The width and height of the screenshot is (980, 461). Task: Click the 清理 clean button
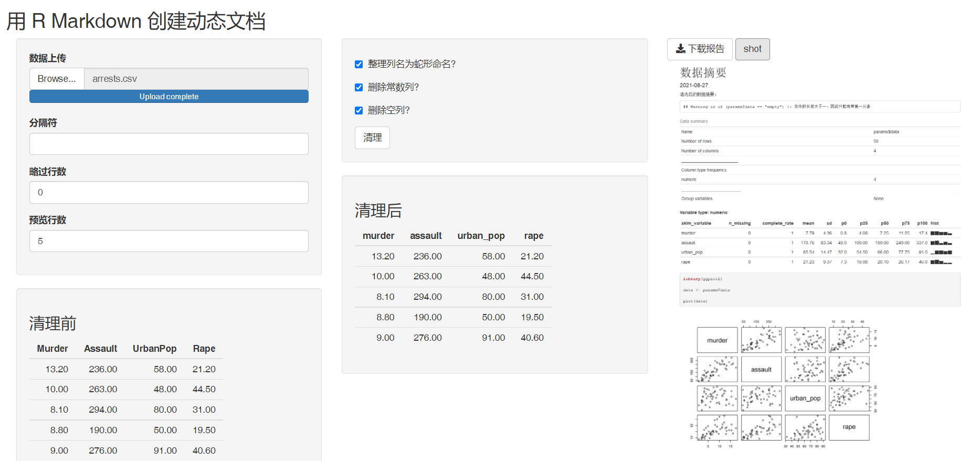[372, 138]
